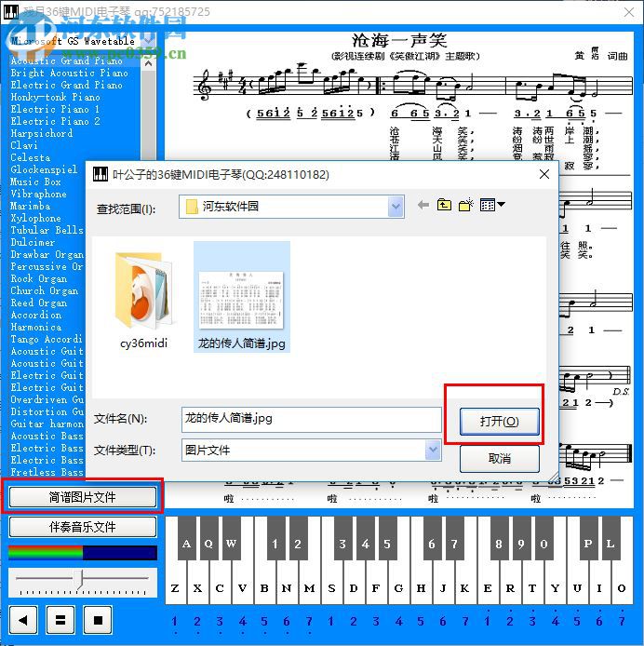Select Accordion instrument
644x646 pixels.
(36, 315)
